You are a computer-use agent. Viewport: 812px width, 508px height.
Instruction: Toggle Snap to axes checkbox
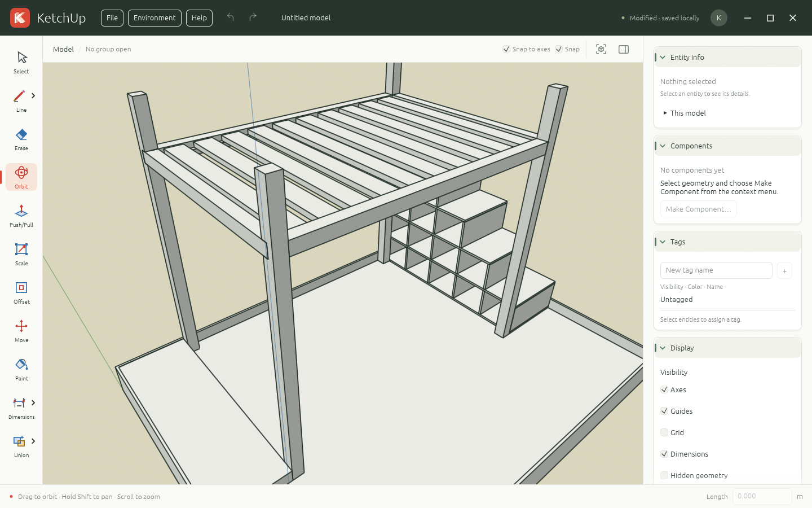click(x=506, y=49)
